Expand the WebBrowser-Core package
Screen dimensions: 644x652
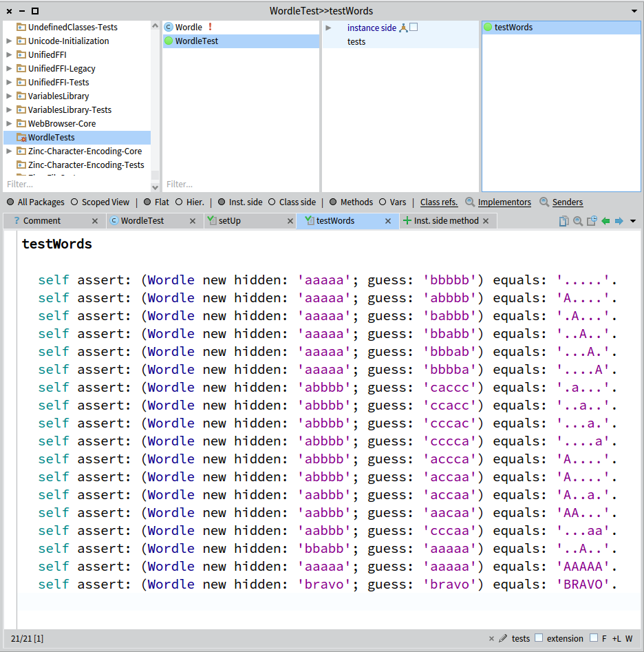(9, 123)
